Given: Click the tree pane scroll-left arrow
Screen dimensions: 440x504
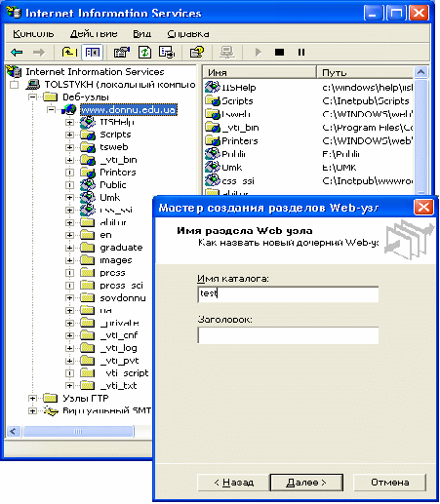Looking at the screenshot, I should pyautogui.click(x=14, y=432).
